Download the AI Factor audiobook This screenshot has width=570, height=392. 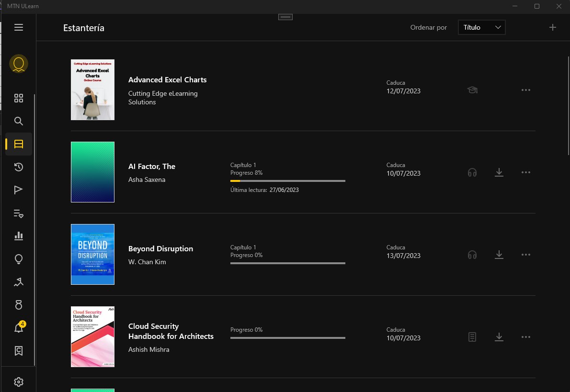(499, 172)
